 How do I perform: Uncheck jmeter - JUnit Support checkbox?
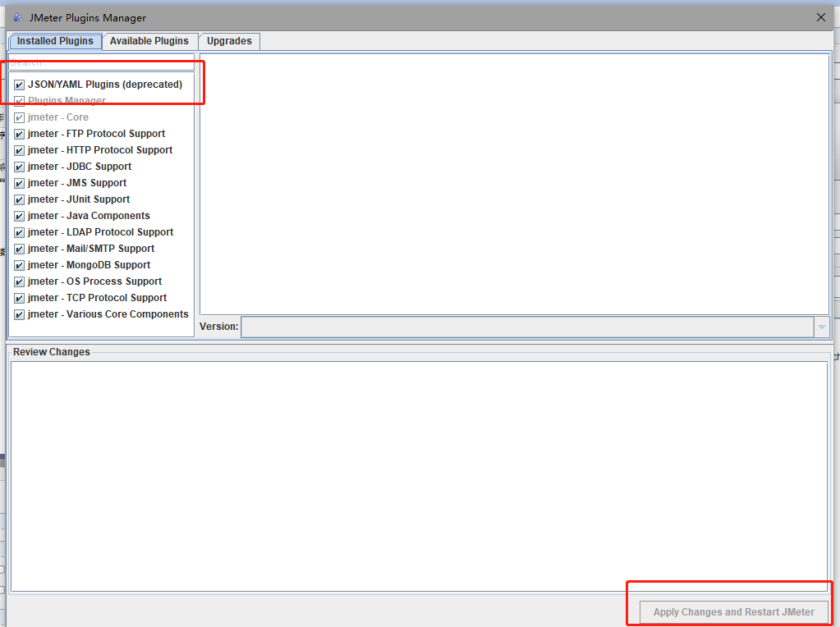tap(19, 199)
